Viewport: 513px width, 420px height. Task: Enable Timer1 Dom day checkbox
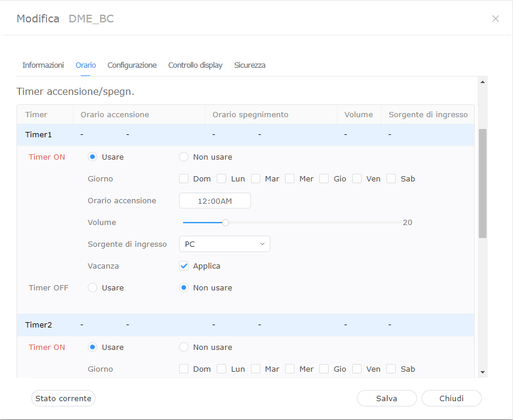pos(184,178)
